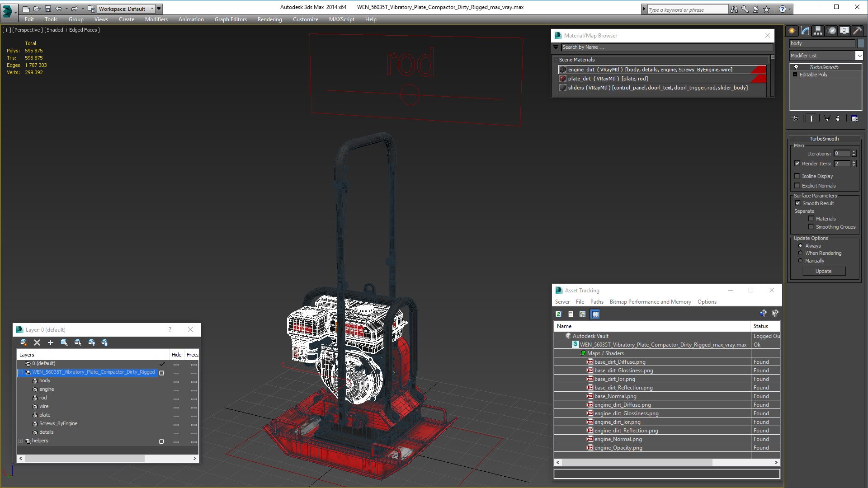
Task: Click the favorites star icon in title bar
Action: click(x=767, y=9)
